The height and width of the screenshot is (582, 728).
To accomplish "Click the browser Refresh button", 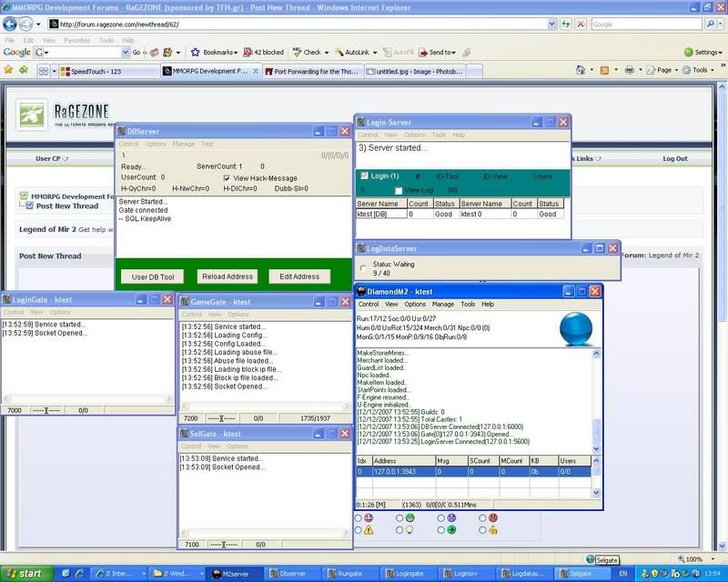I will (563, 25).
